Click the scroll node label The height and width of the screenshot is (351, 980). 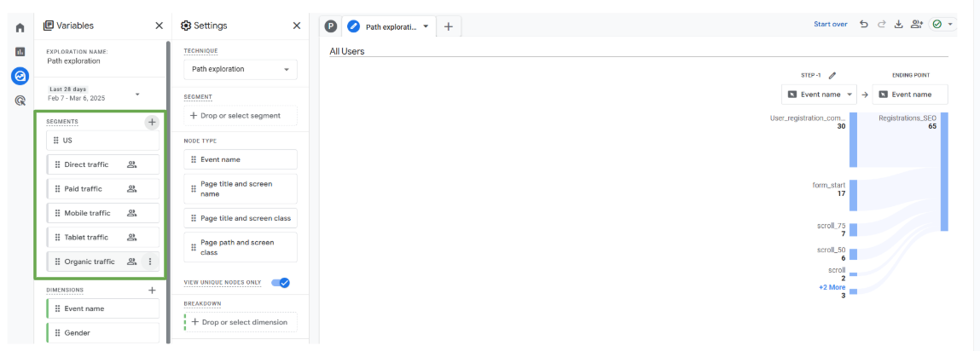(837, 270)
